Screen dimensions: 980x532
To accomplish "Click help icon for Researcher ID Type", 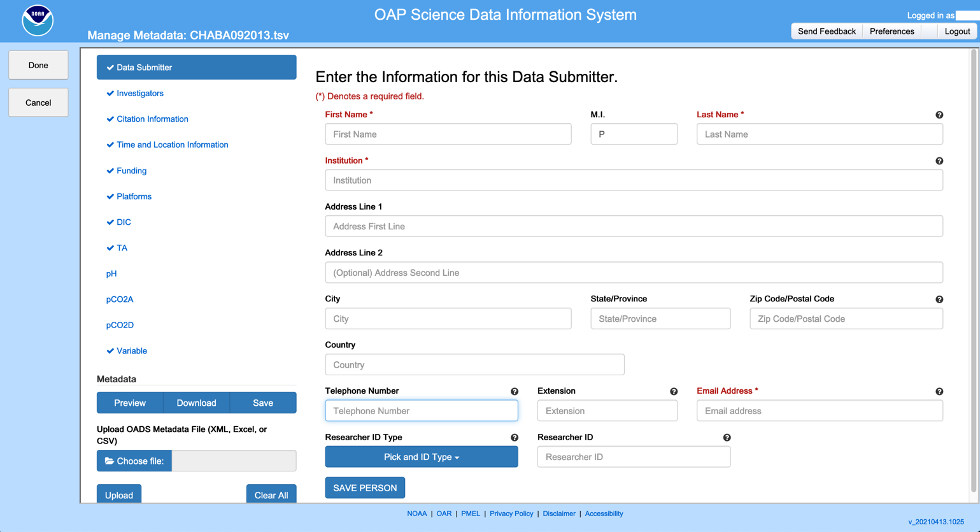I will pyautogui.click(x=514, y=438).
